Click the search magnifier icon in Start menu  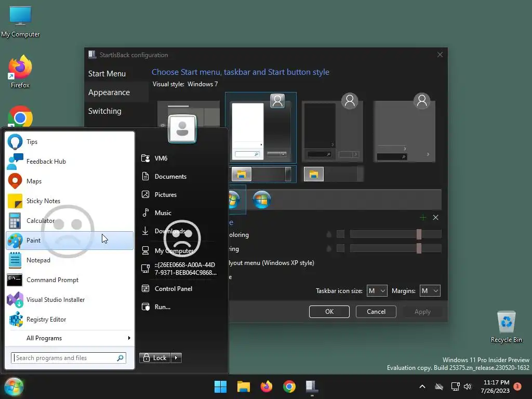point(120,358)
